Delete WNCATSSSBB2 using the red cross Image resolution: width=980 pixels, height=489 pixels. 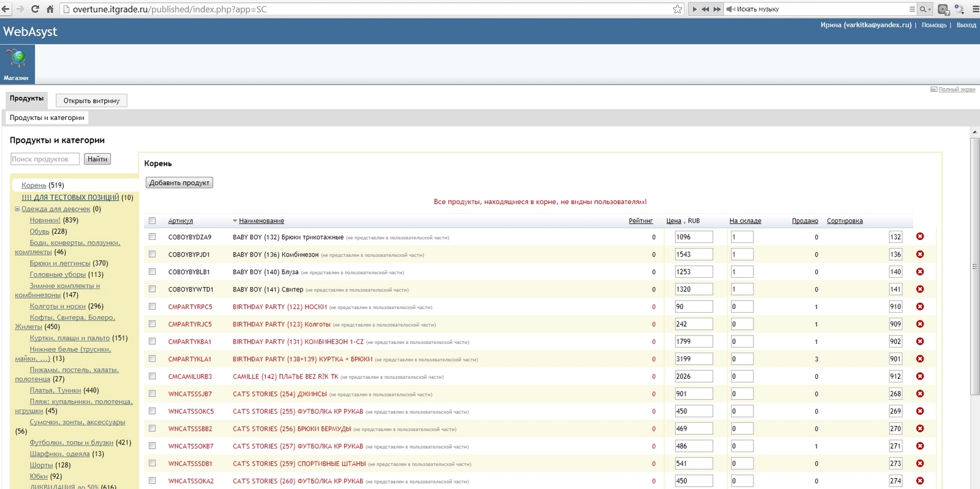920,429
